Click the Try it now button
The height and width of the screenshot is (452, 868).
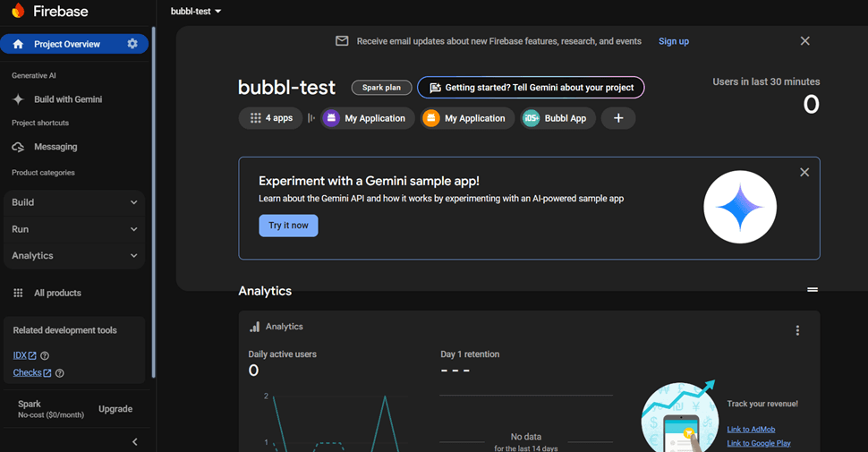click(288, 226)
